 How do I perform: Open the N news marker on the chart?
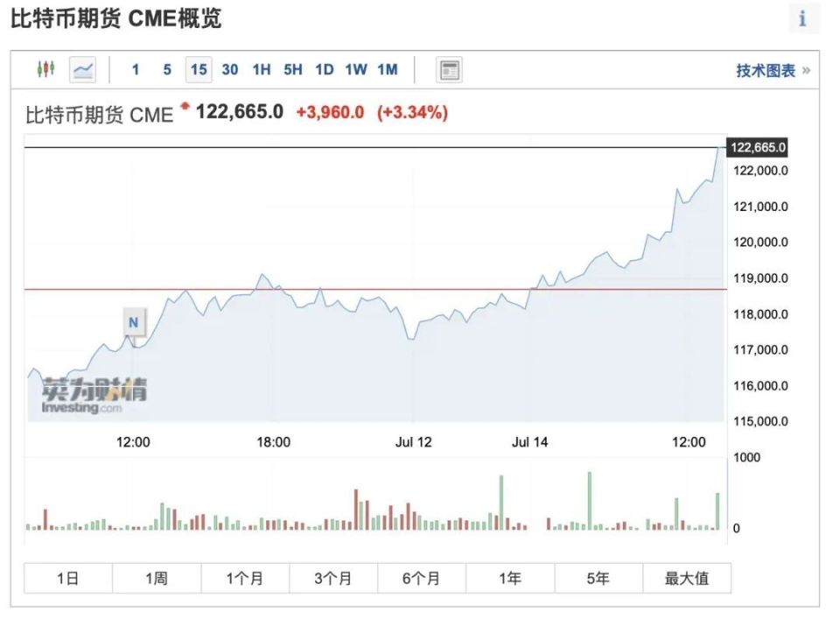click(x=132, y=322)
